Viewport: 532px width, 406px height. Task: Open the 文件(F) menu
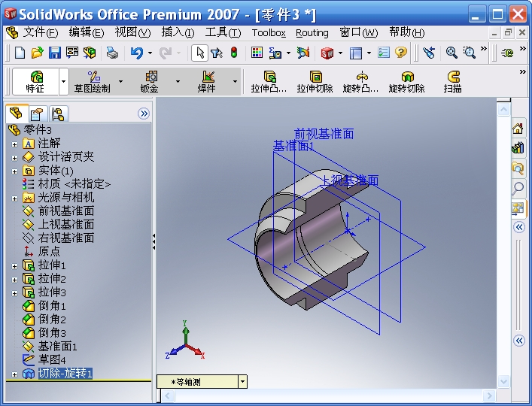tap(41, 32)
